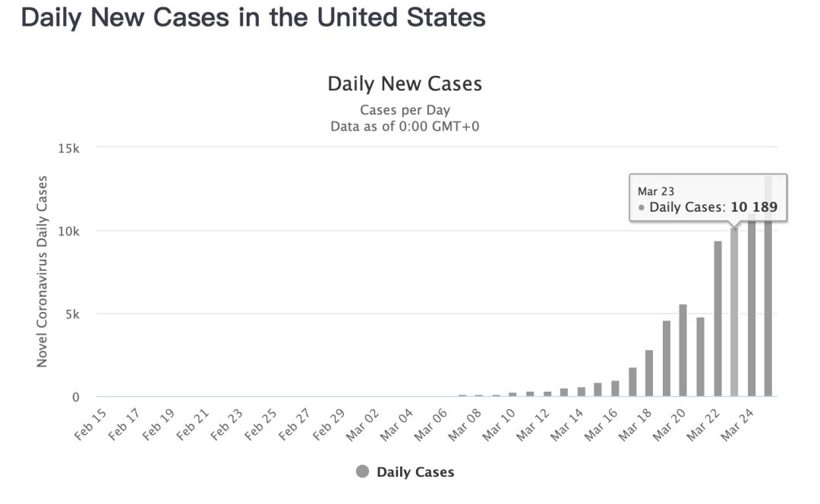Click the Cases per Day subtitle
The width and height of the screenshot is (820, 504).
[405, 110]
